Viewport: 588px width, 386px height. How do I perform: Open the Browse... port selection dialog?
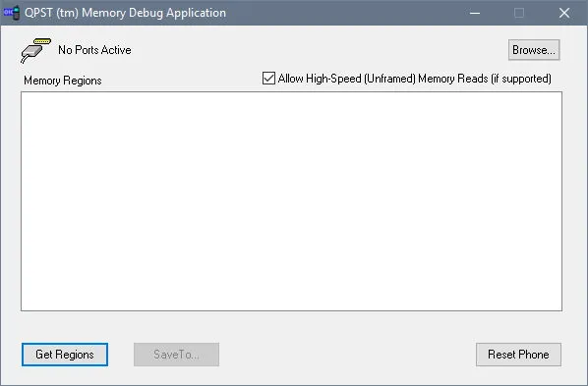pos(534,50)
